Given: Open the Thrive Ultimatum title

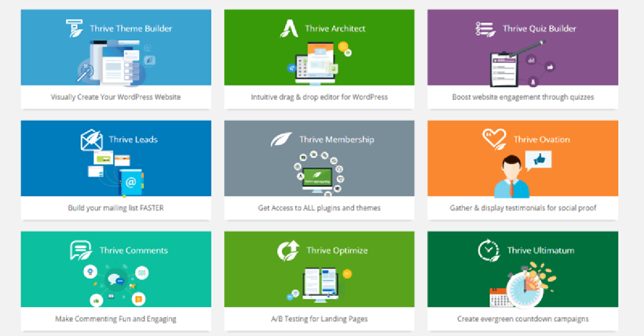Looking at the screenshot, I should tap(540, 250).
